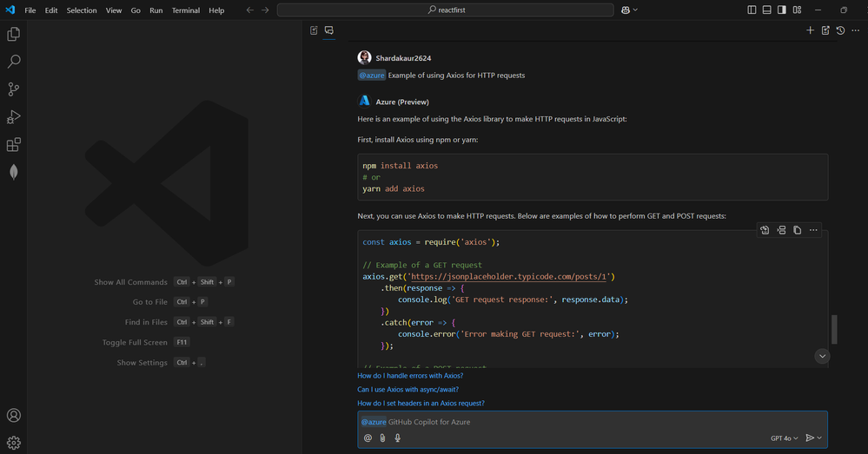868x454 pixels.
Task: Open the View menu
Action: tap(114, 10)
